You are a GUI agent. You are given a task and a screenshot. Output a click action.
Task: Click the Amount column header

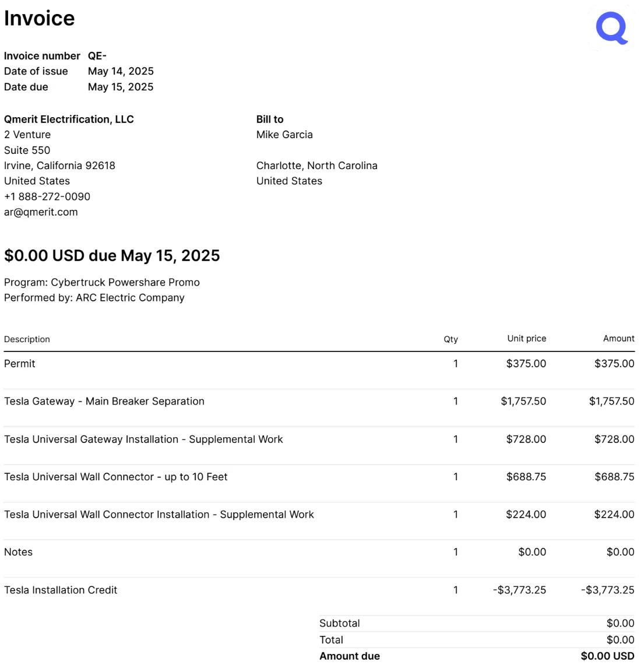[x=618, y=338]
